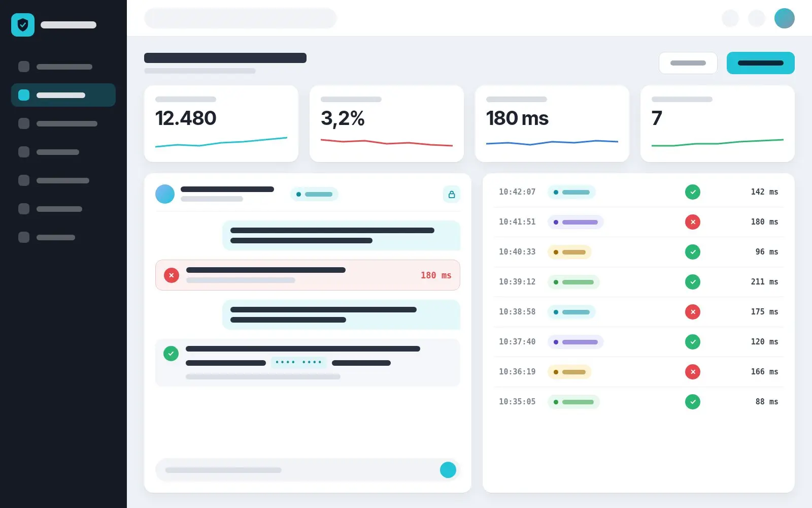Image resolution: width=812 pixels, height=508 pixels.
Task: Click the teal status badge in conversation header
Action: [x=314, y=194]
